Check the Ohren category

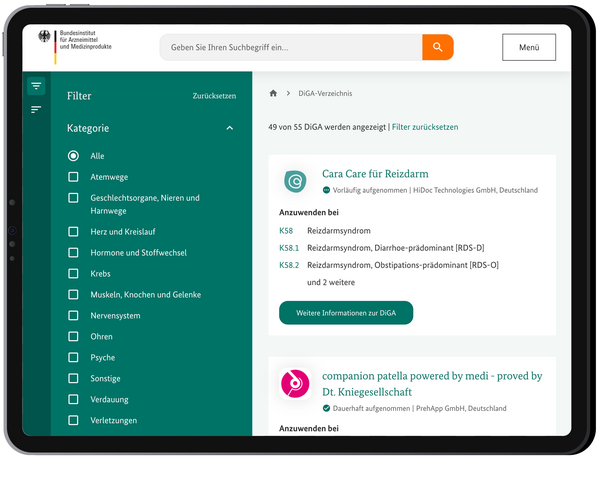(x=73, y=336)
